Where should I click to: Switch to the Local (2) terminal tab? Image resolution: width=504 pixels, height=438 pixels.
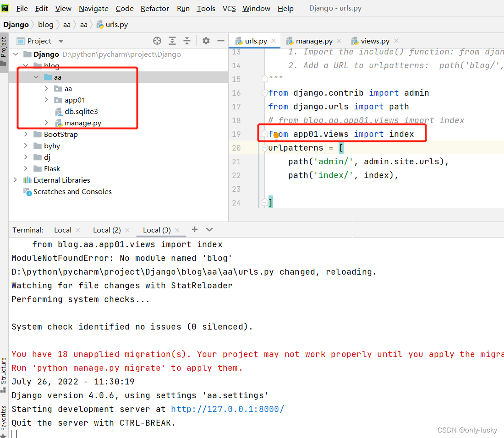tap(106, 229)
